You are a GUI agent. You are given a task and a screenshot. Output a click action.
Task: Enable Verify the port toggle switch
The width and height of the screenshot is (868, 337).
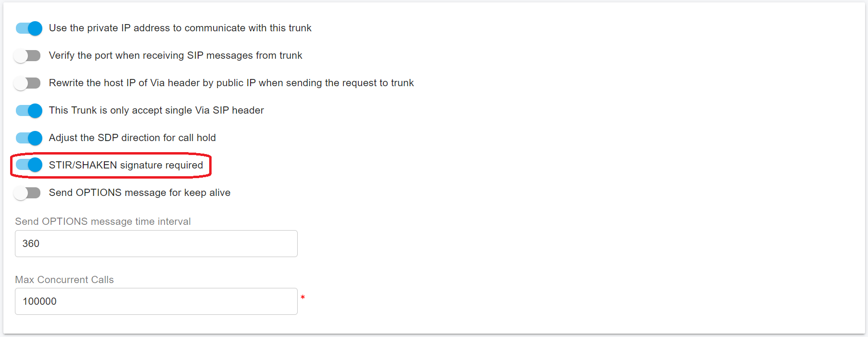click(27, 56)
